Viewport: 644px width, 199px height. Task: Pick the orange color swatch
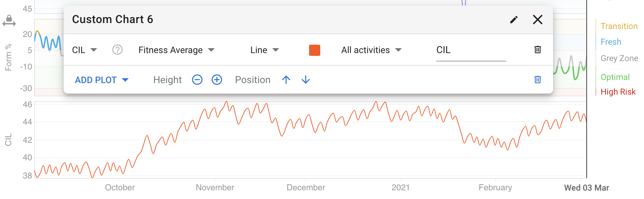(315, 50)
